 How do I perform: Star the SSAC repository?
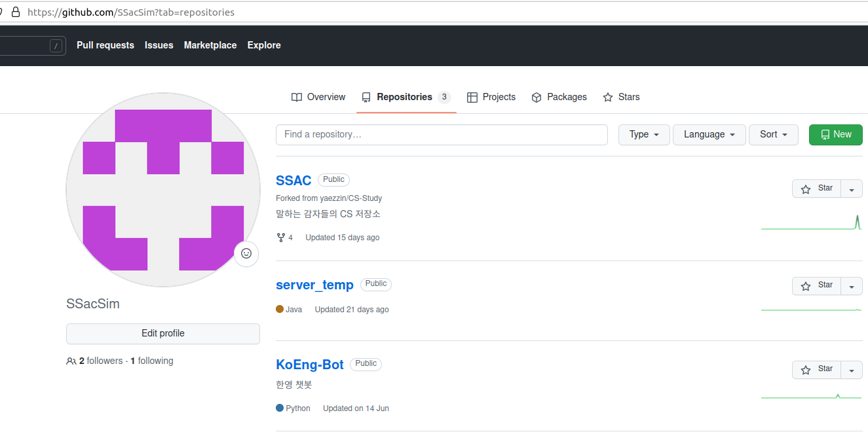point(816,189)
